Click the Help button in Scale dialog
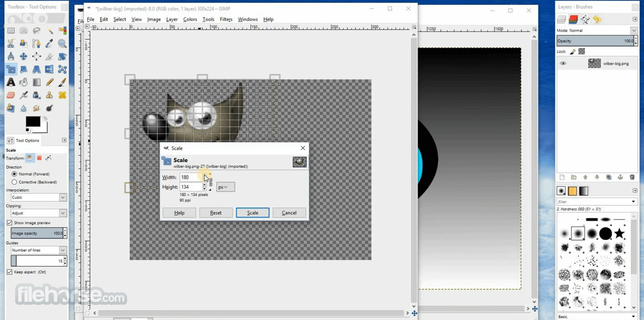 click(x=179, y=213)
